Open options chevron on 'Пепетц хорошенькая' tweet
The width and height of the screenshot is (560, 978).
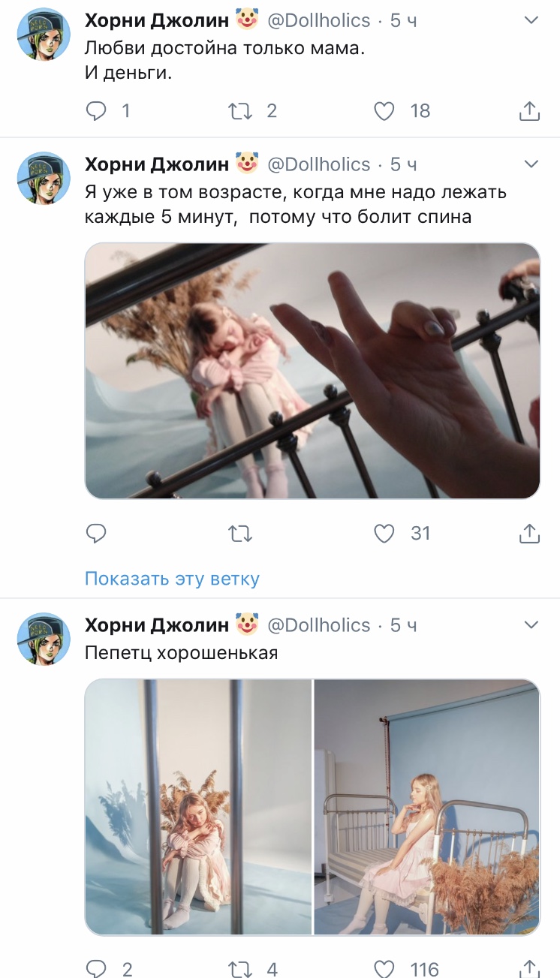click(531, 625)
